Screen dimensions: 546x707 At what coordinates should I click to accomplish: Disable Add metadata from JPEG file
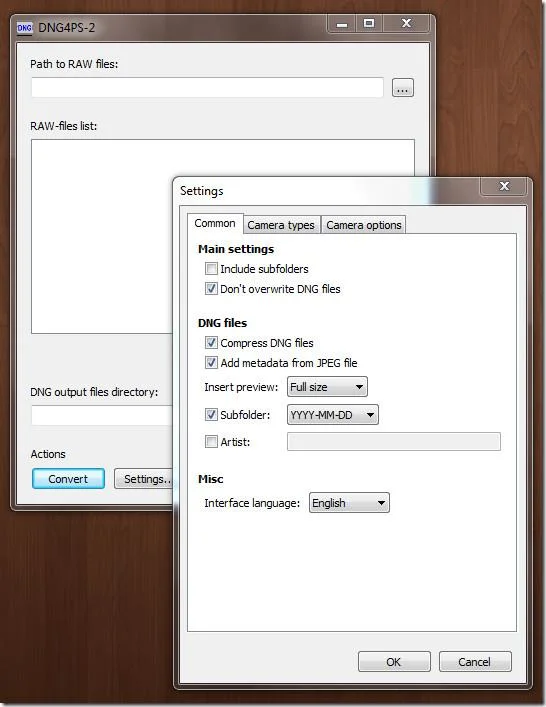pos(211,363)
